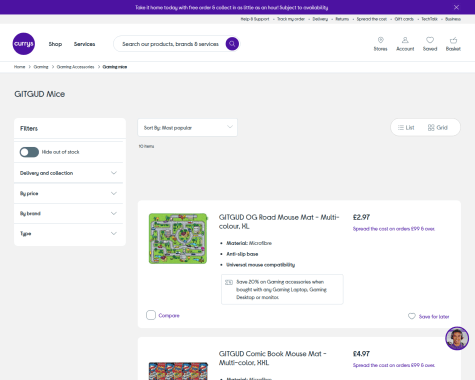475x380 pixels.
Task: Click Track my order link
Action: click(x=291, y=19)
